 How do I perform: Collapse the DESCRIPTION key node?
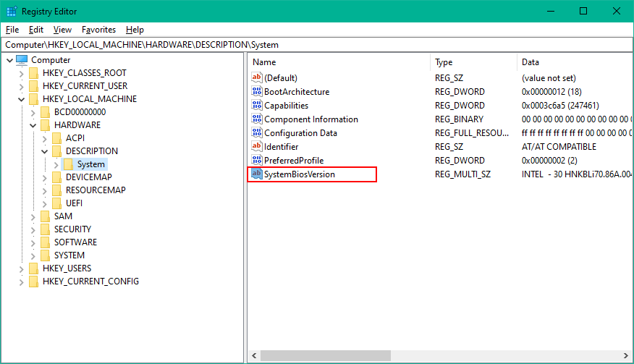click(45, 151)
